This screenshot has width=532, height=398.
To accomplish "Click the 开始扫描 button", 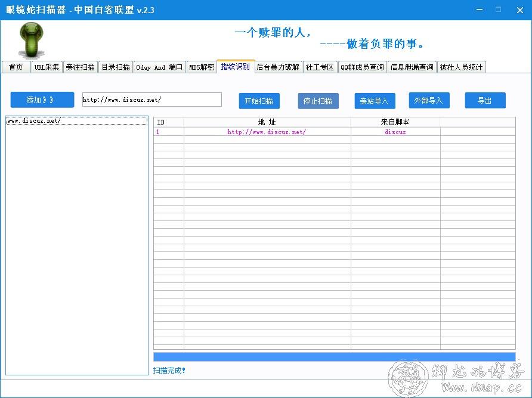I will 259,101.
